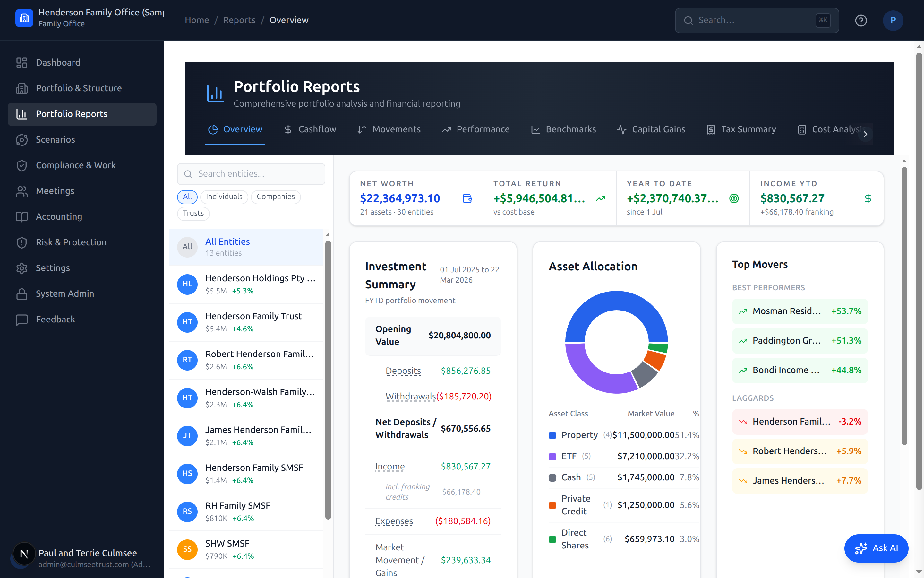The width and height of the screenshot is (924, 578).
Task: Click the help question mark icon
Action: pyautogui.click(x=860, y=20)
